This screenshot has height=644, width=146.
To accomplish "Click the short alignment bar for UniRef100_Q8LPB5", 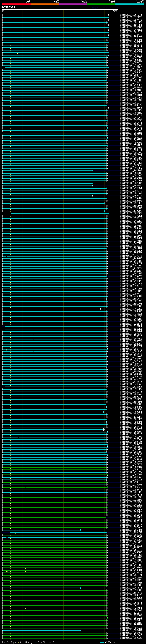I will click(x=42, y=530).
